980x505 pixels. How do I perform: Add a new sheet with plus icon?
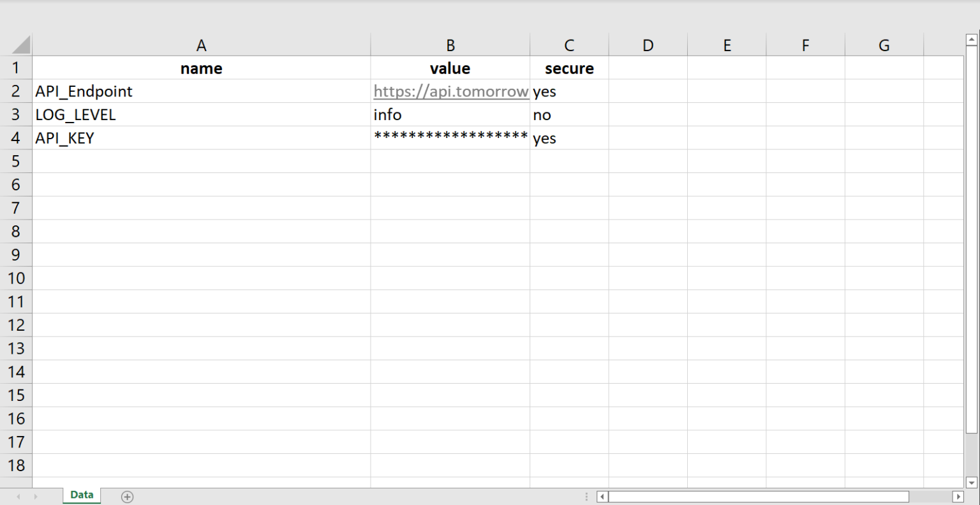click(x=127, y=497)
